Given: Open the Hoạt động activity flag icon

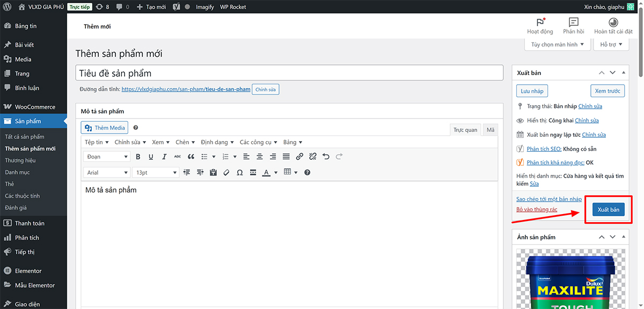Looking at the screenshot, I should click(540, 23).
